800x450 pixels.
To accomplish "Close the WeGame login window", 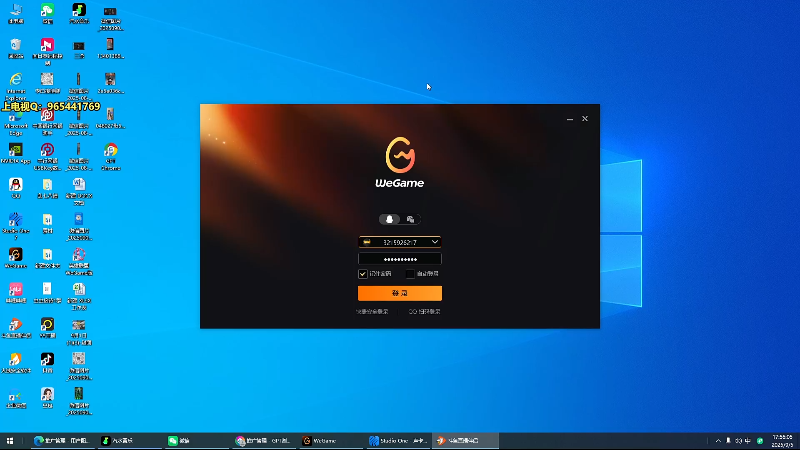I will coord(585,119).
